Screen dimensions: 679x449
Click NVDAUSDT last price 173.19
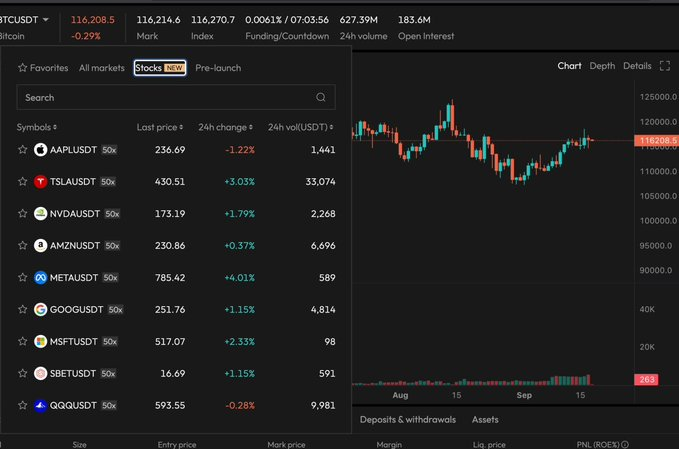click(x=170, y=214)
